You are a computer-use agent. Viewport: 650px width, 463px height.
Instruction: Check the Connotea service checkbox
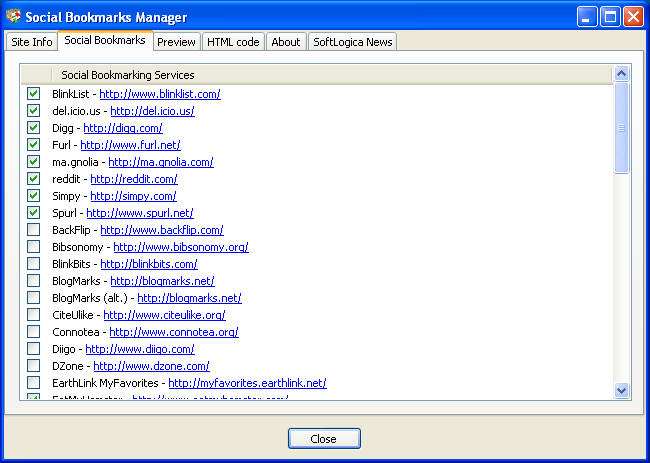click(33, 332)
